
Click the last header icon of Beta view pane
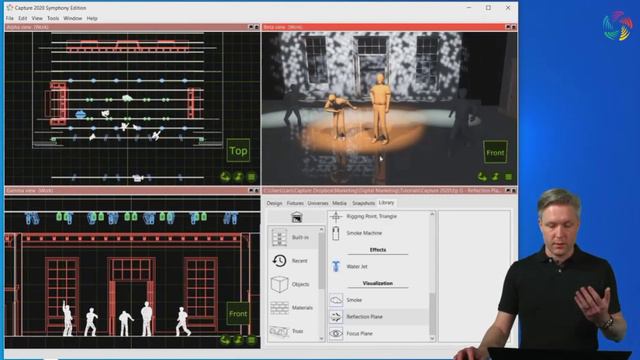click(514, 27)
